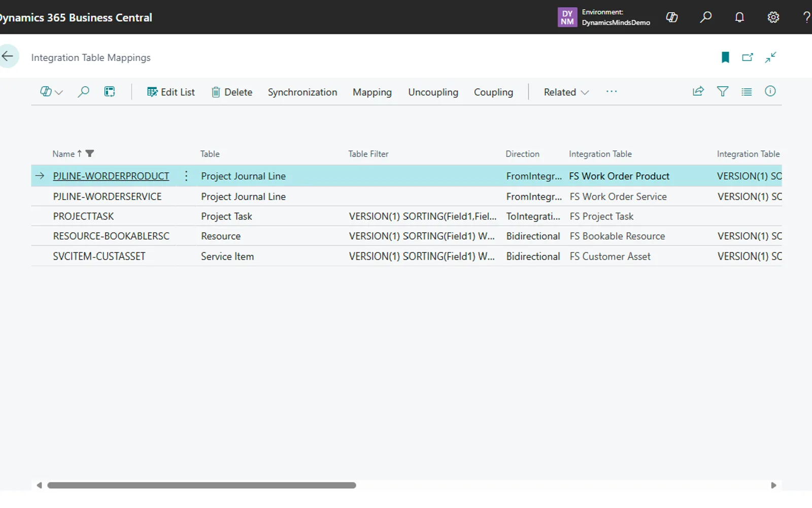This screenshot has height=508, width=812.
Task: Click the Name column filter icon
Action: (90, 153)
